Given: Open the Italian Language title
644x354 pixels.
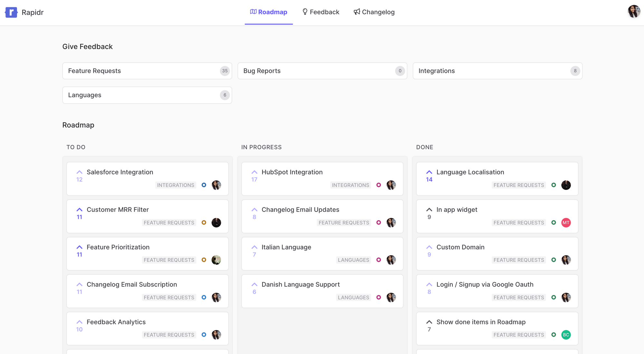Looking at the screenshot, I should (x=286, y=247).
